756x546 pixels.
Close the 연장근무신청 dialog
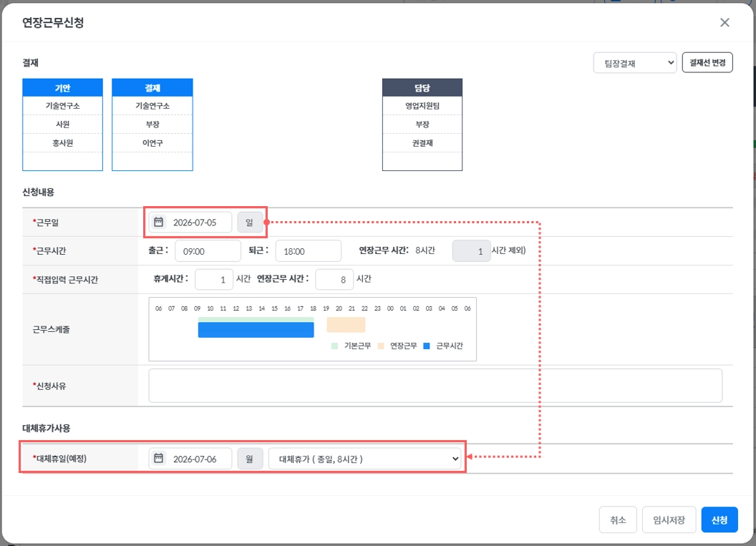pyautogui.click(x=724, y=23)
